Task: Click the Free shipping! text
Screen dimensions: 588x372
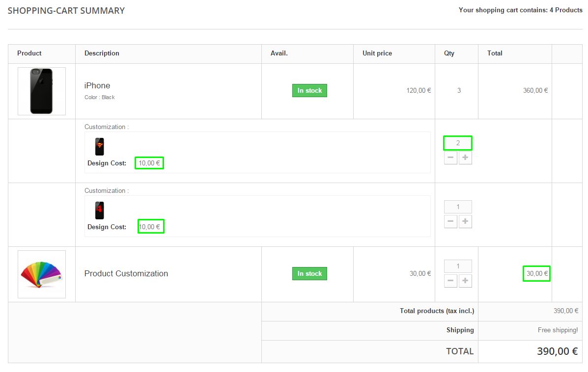Action: click(x=558, y=330)
